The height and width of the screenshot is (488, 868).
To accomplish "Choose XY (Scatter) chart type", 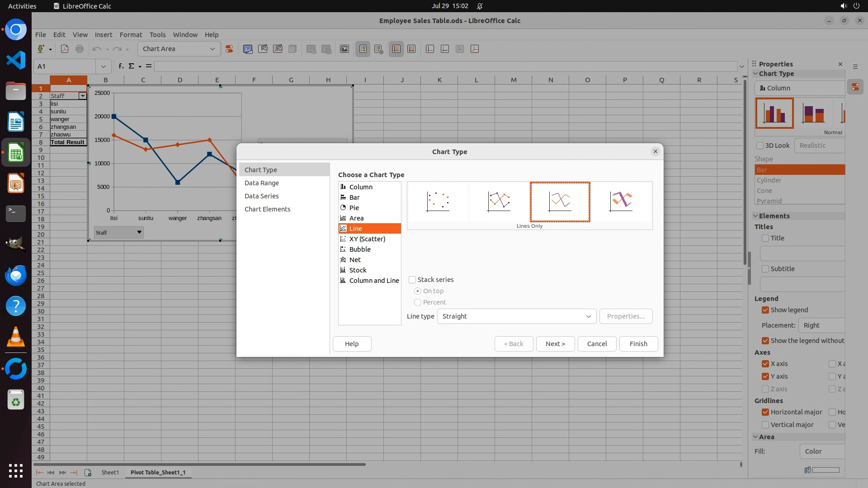I will 367,239.
